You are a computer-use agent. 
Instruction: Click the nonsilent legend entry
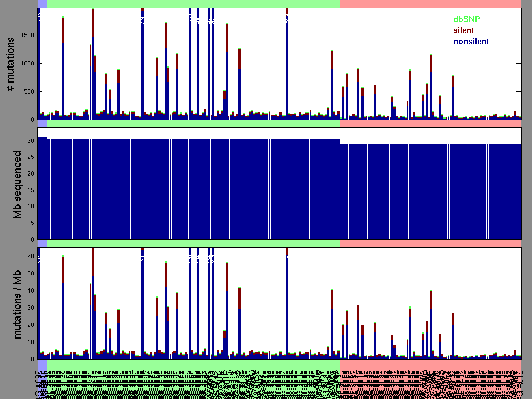click(x=471, y=42)
